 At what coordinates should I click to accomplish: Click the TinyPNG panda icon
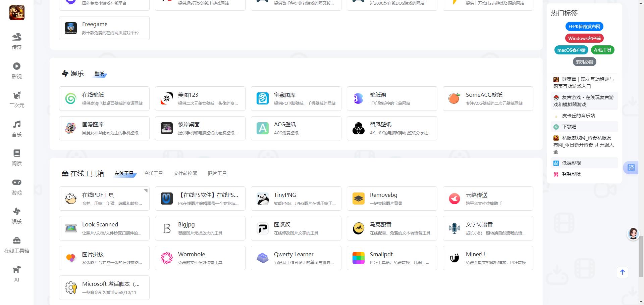coord(263,199)
